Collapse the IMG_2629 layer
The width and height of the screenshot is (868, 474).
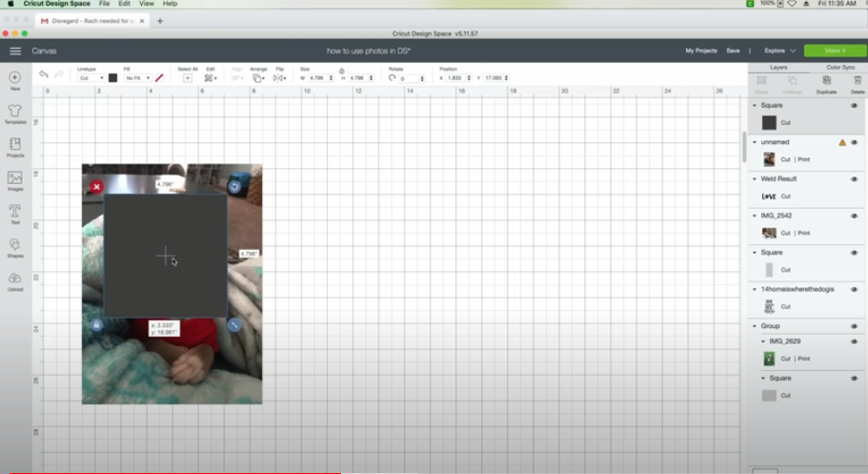tap(763, 341)
